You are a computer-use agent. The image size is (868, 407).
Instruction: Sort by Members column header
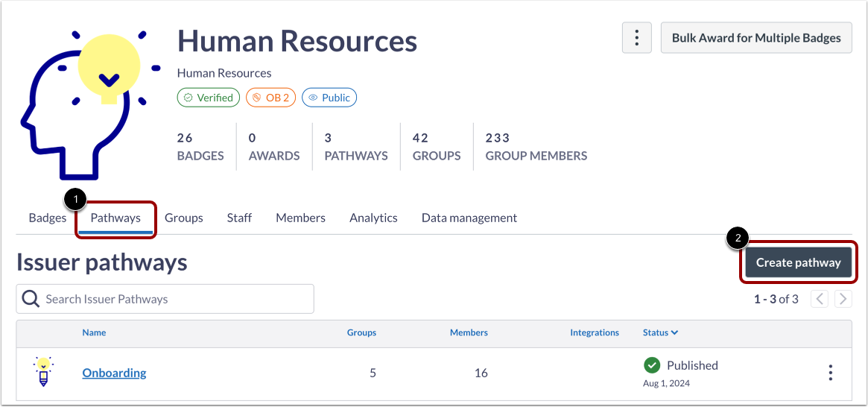(x=469, y=332)
